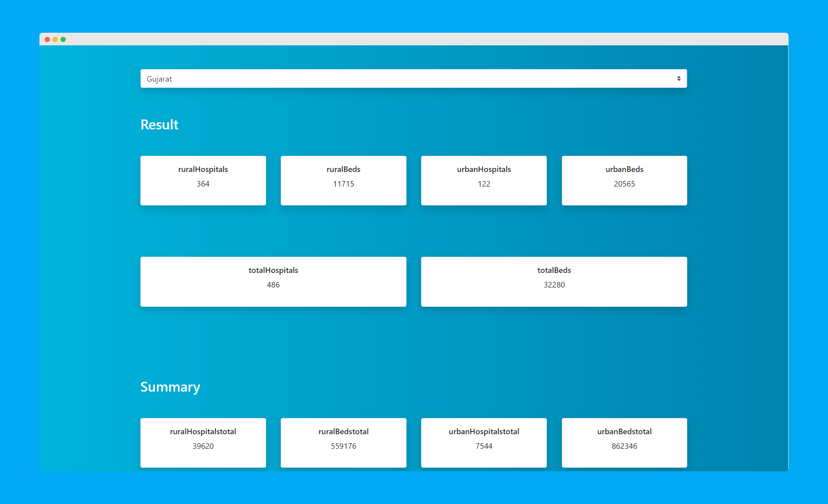Click the urbanBeds card

[624, 180]
